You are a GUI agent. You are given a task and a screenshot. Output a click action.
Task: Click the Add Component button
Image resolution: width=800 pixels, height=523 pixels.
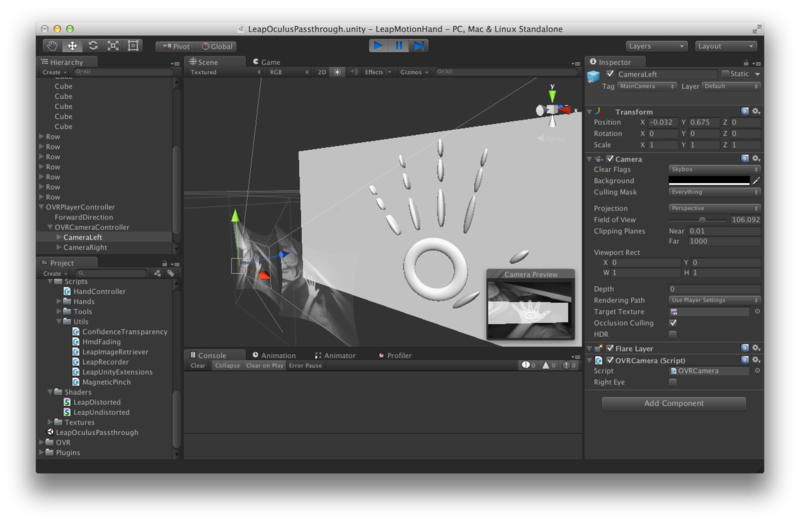click(x=673, y=403)
